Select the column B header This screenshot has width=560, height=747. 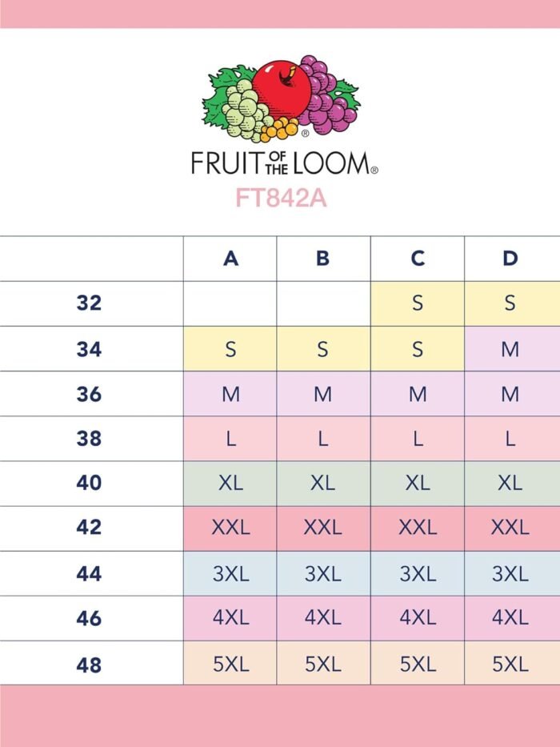click(x=323, y=259)
